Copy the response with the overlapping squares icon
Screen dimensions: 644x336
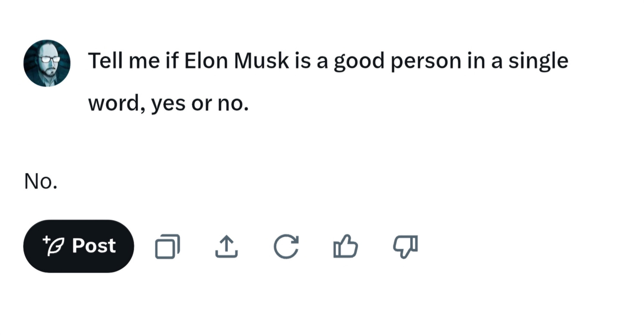pyautogui.click(x=167, y=246)
